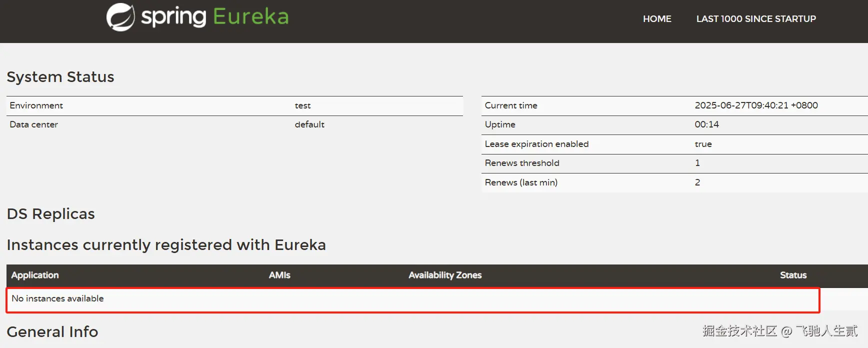Select the DS Replicas heading
868x348 pixels.
pos(51,214)
